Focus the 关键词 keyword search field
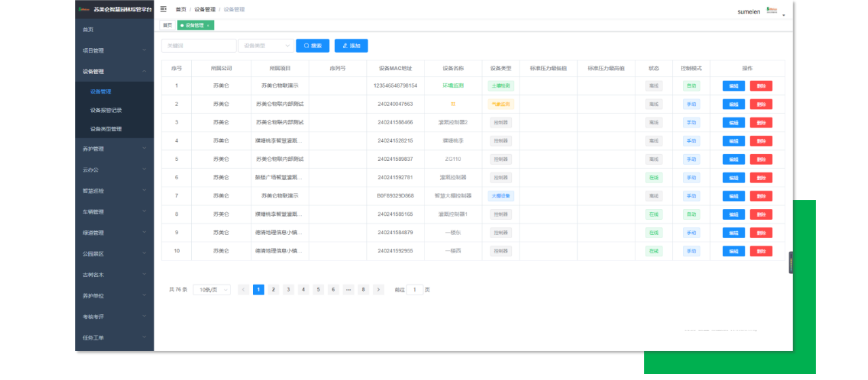868x380 pixels. [x=199, y=45]
